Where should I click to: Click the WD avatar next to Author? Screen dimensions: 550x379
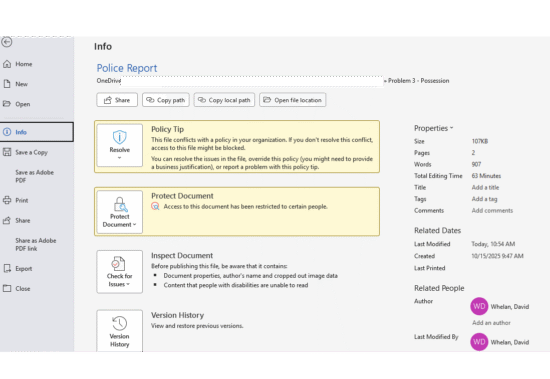click(479, 306)
